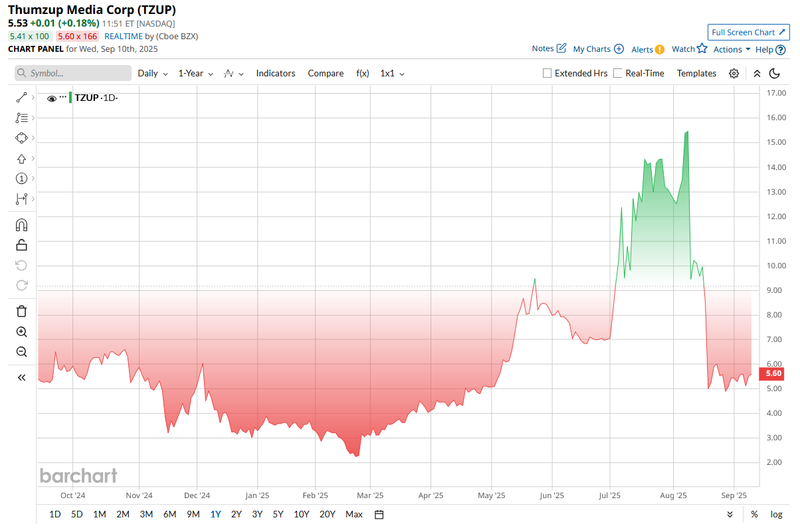Image resolution: width=800 pixels, height=532 pixels.
Task: Select the Max range tab
Action: (x=354, y=514)
